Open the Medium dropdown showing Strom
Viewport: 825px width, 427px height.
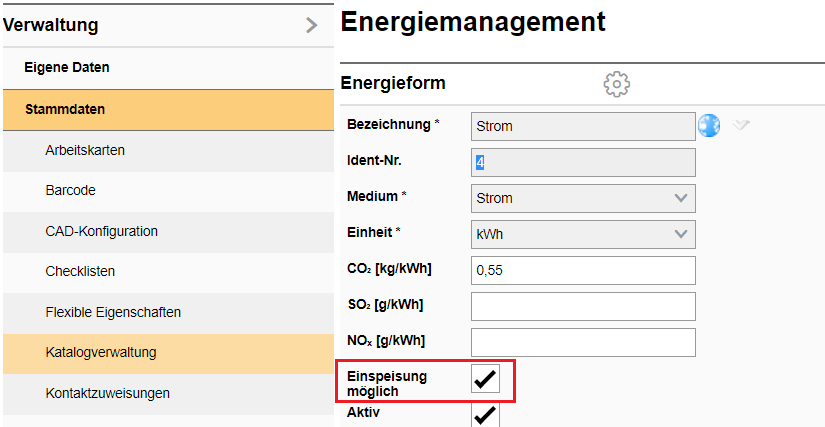coord(583,198)
